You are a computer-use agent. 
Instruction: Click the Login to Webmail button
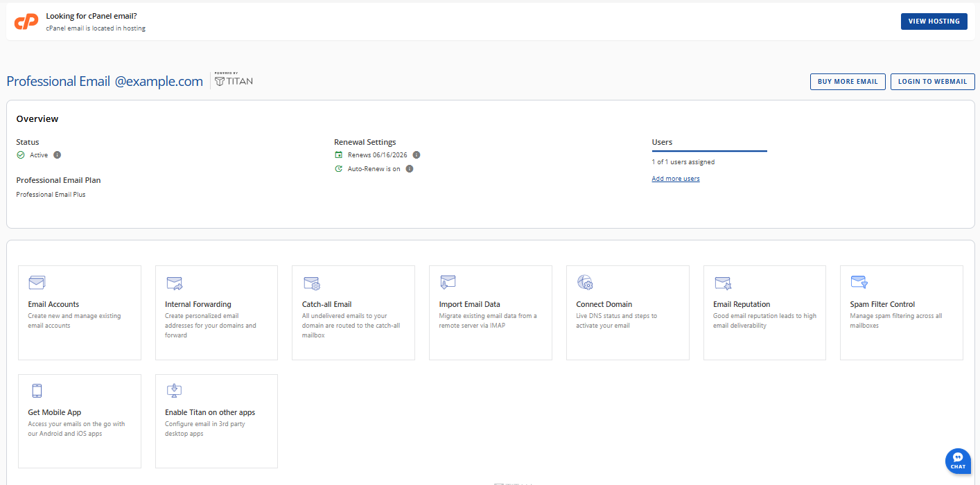click(932, 82)
